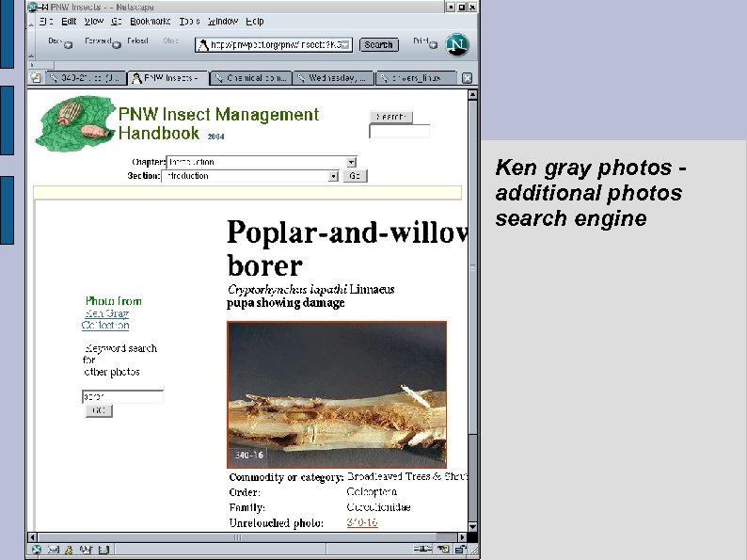Close the current tab with X button

pyautogui.click(x=468, y=78)
